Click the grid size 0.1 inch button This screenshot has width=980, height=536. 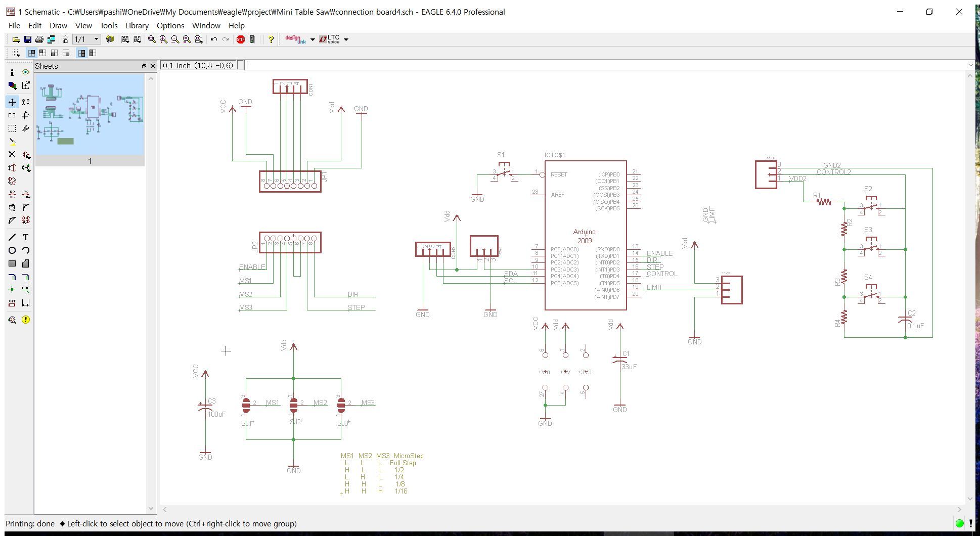[x=198, y=65]
